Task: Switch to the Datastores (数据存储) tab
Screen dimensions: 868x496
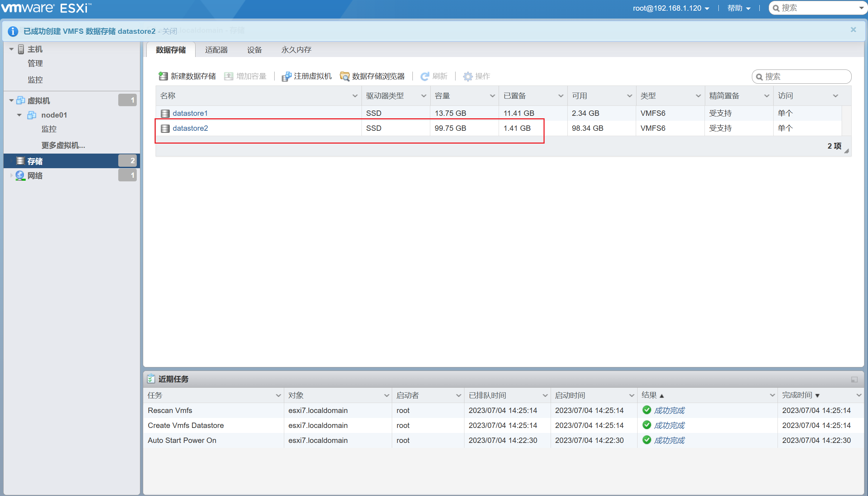Action: pos(171,50)
